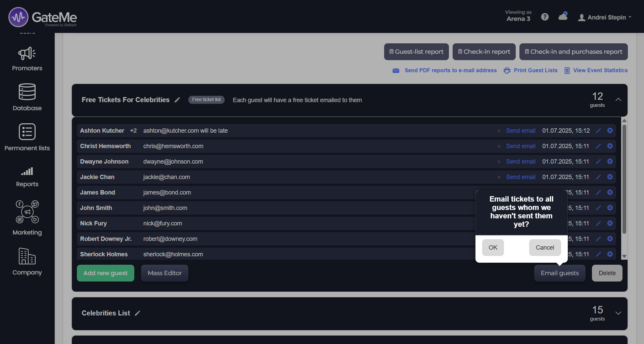Open Database section in sidebar
Image resolution: width=644 pixels, height=344 pixels.
(x=27, y=97)
